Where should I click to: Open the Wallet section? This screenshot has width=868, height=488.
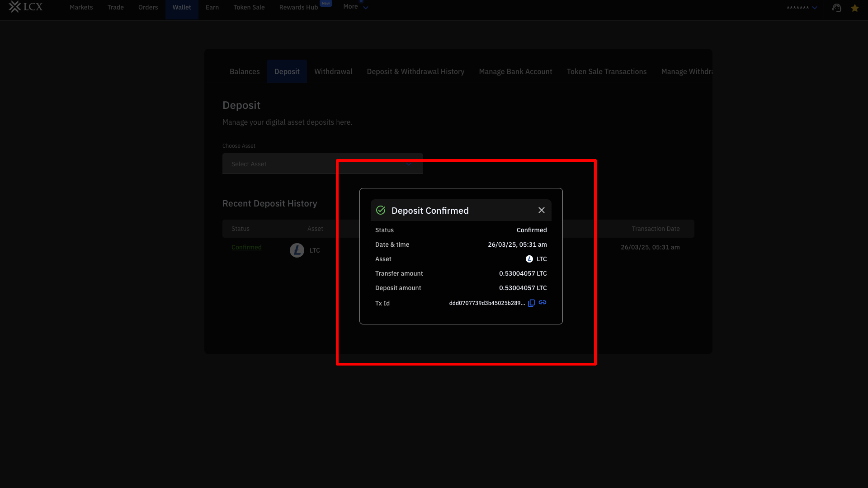(182, 8)
